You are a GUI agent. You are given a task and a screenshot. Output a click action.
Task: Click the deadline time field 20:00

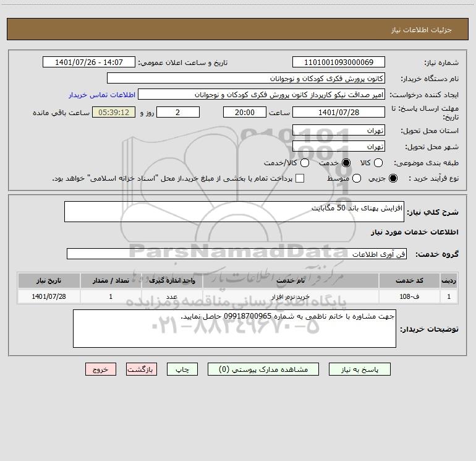(x=245, y=112)
